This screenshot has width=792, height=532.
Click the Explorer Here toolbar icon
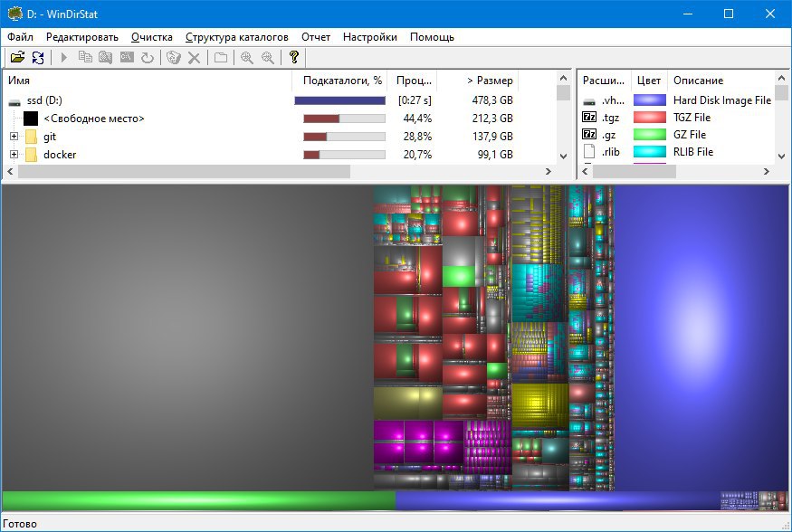[106, 58]
